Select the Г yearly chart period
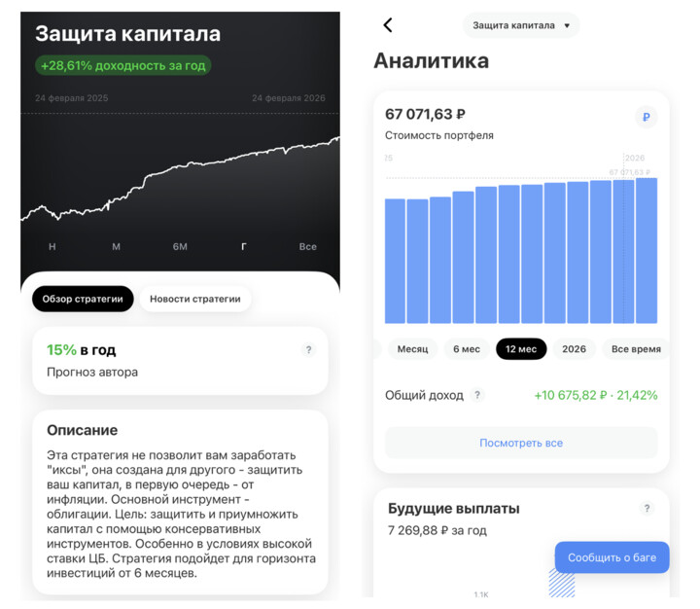 click(x=244, y=247)
